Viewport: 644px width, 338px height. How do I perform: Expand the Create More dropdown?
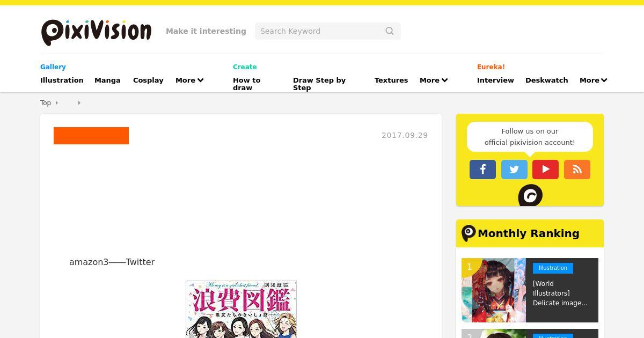pos(434,80)
